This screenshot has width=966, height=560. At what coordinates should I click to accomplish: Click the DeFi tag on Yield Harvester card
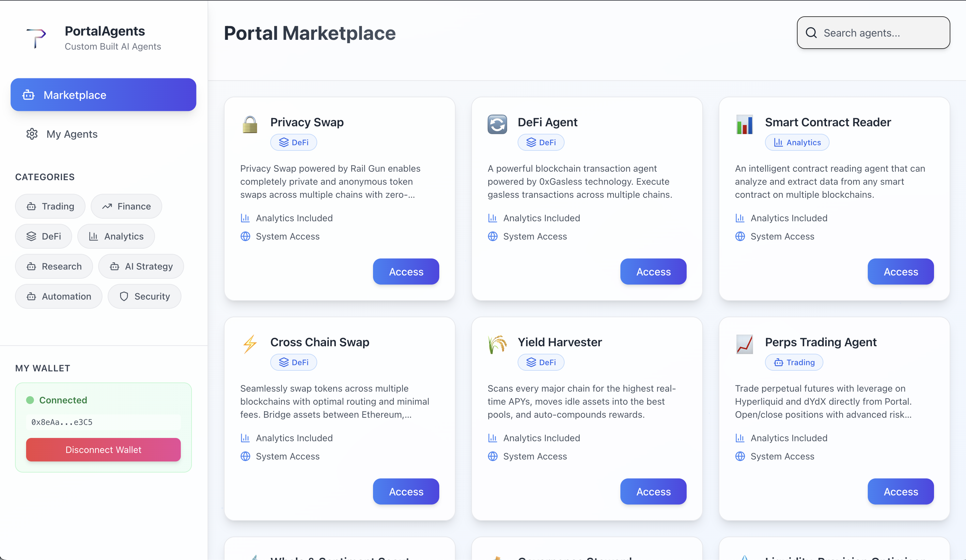[540, 362]
